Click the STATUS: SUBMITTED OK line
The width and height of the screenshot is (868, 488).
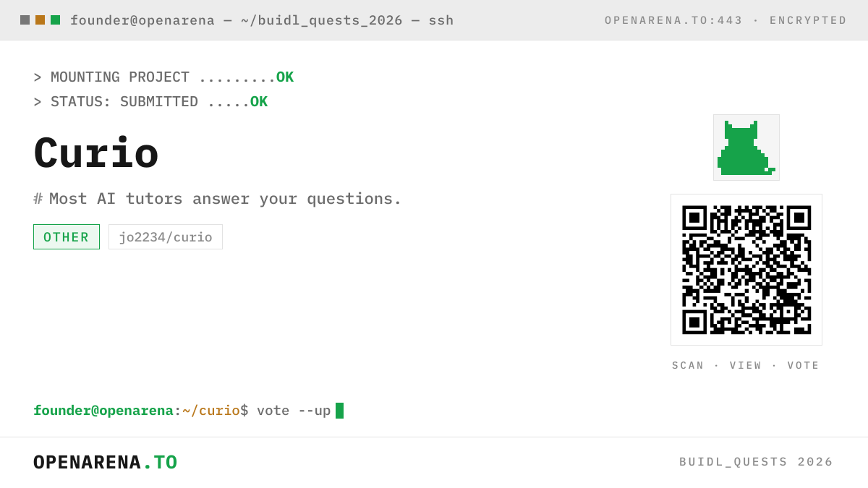click(150, 102)
